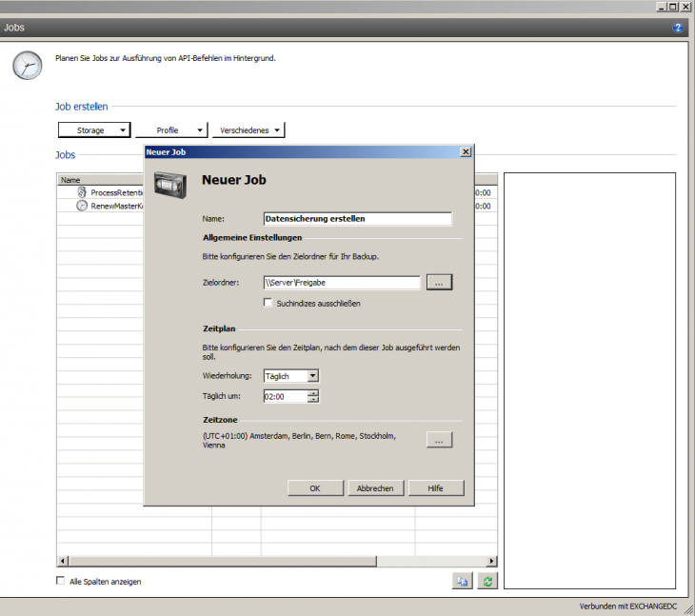Enable Suchindizes ausschließen checkbox

pos(268,303)
